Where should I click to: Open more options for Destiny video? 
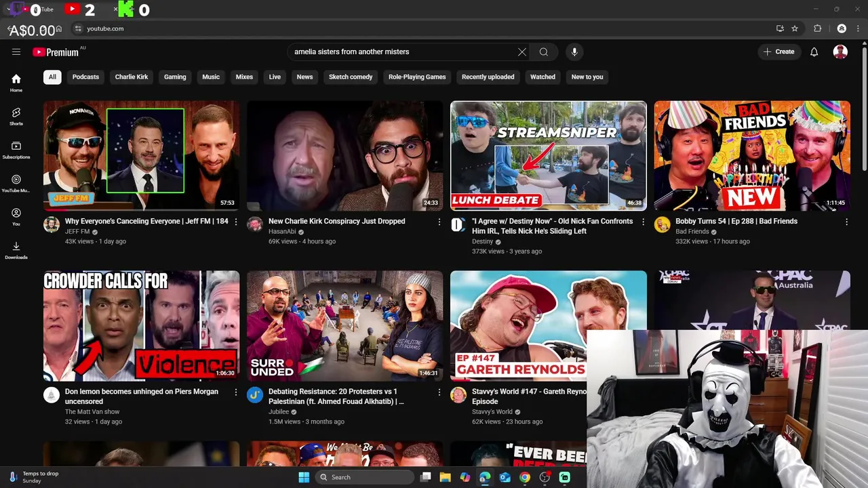[x=643, y=222]
